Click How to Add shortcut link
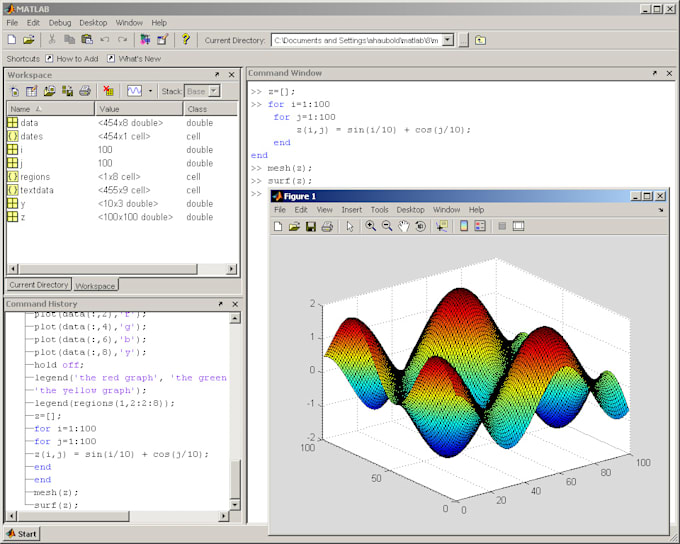This screenshot has width=680, height=544. (x=72, y=59)
